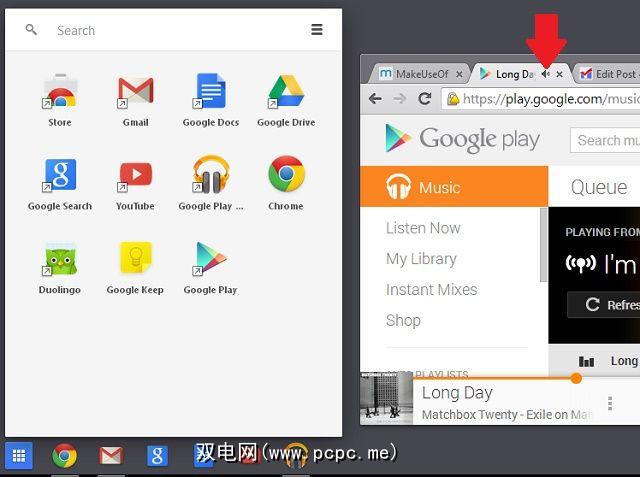
Task: Click the sidebar vertical scrollbar
Action: pos(543,245)
